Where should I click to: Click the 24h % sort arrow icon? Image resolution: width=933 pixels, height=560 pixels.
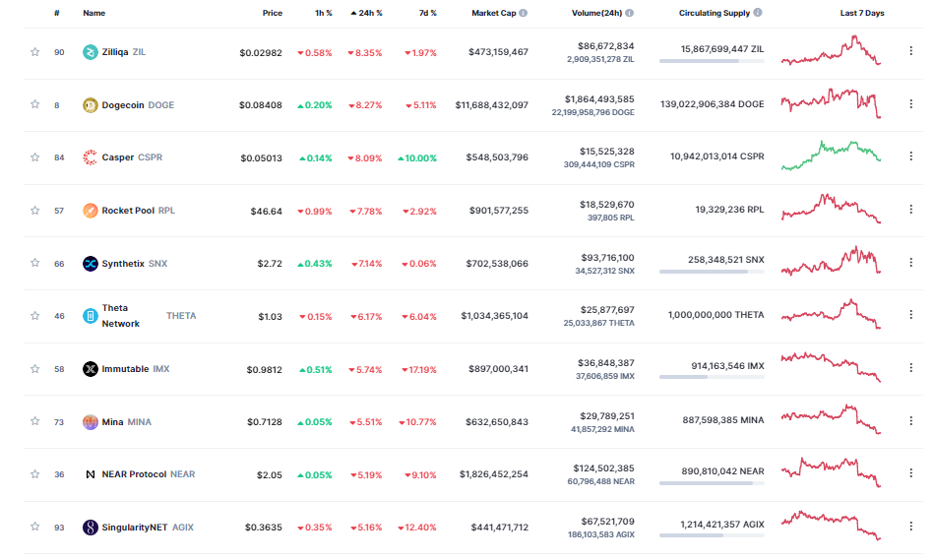(x=353, y=13)
